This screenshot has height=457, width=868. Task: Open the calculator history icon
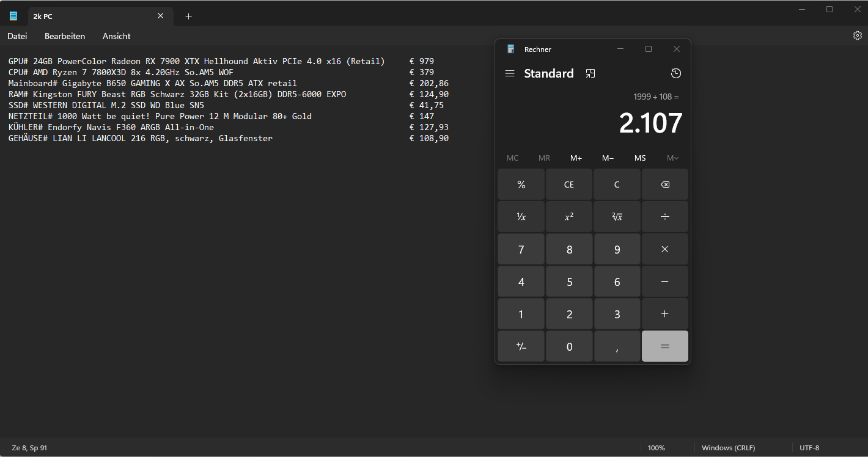pos(675,73)
